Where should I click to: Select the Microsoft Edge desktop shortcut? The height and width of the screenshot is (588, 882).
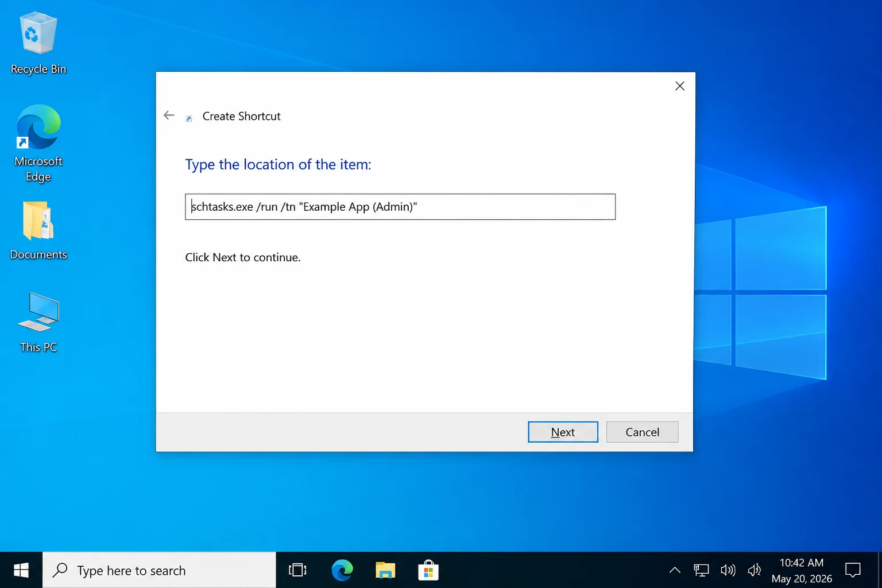(x=38, y=144)
